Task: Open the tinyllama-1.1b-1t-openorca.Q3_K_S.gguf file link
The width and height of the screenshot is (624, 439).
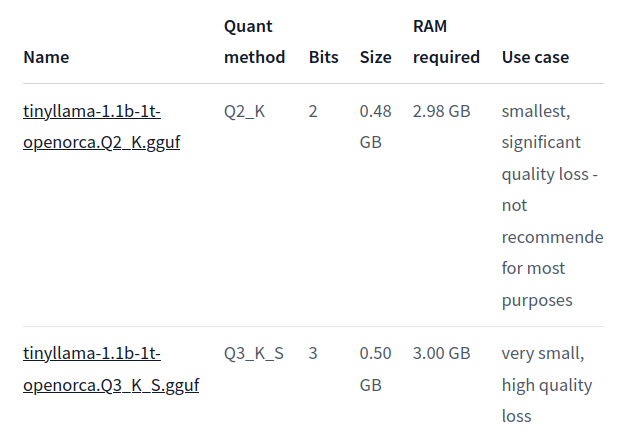Action: pos(111,369)
